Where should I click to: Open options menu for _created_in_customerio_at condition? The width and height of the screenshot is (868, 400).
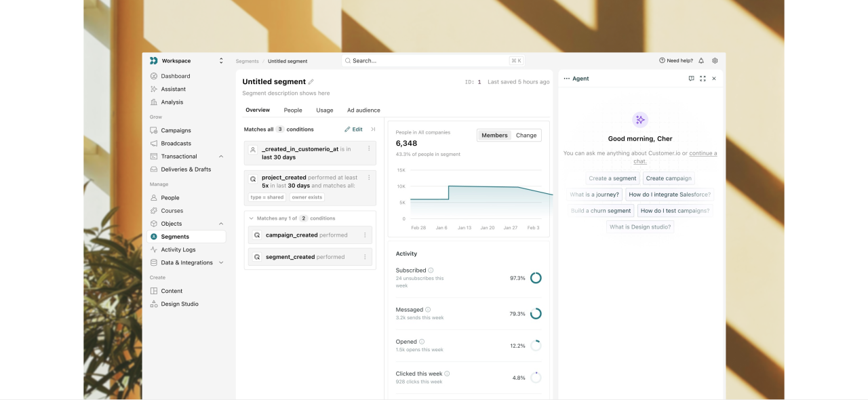369,148
